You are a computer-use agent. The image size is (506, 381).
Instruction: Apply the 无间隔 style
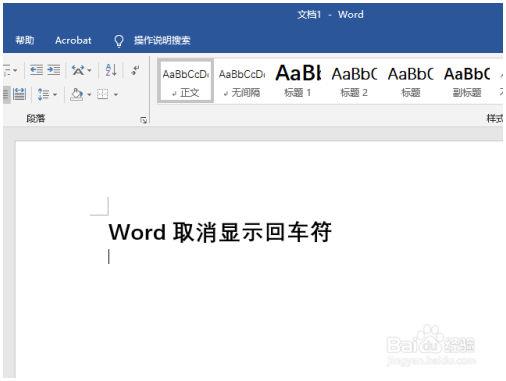point(242,81)
